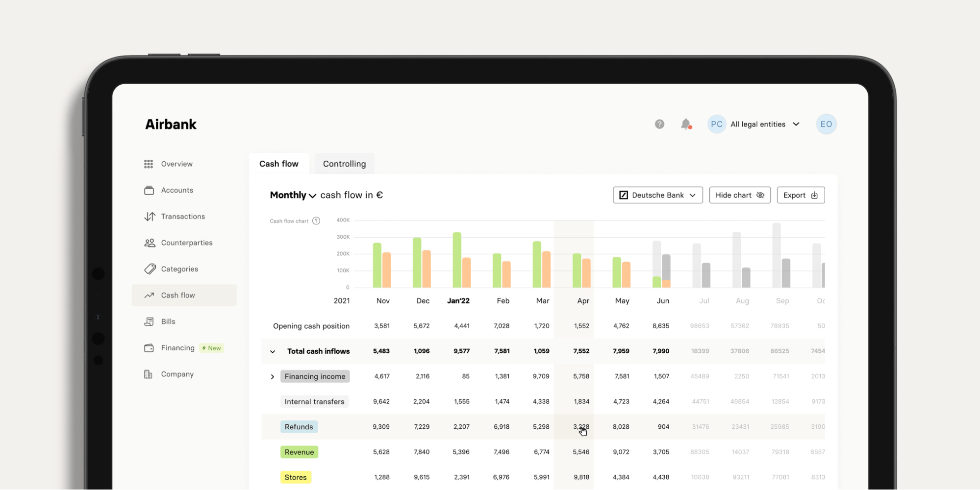Click Refunds value 8,028 in May
Viewport: 980px width, 490px height.
click(x=621, y=427)
